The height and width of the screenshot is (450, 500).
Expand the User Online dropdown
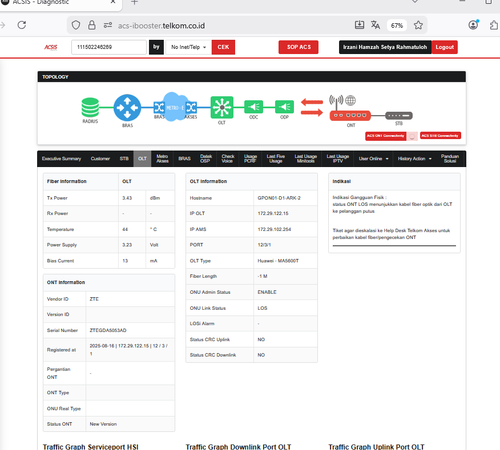click(374, 159)
